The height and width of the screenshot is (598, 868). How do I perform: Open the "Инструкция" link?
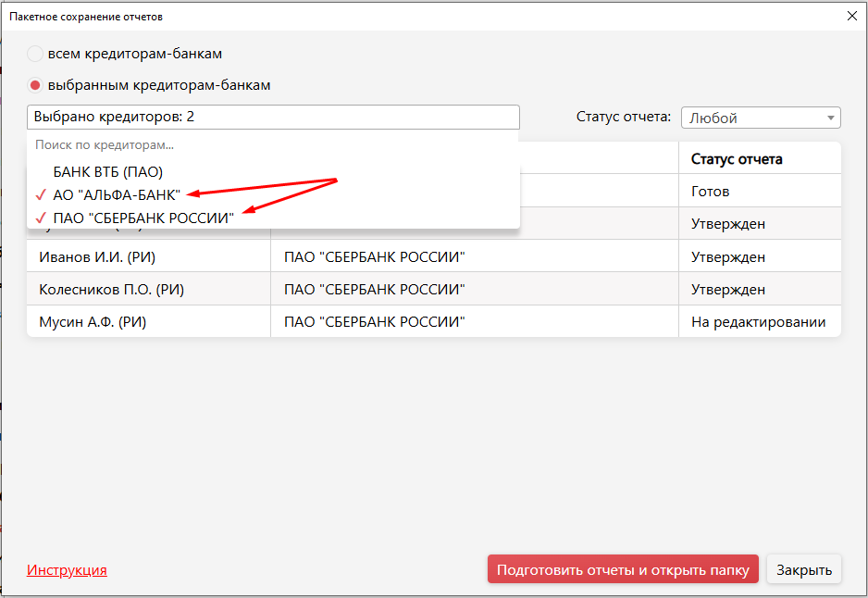(67, 569)
